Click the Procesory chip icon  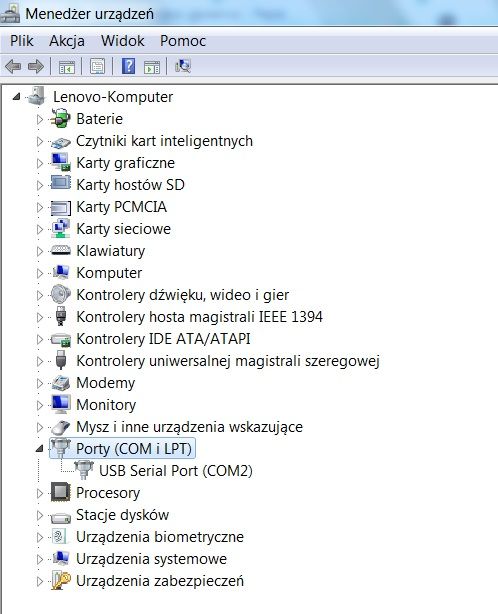[x=61, y=493]
